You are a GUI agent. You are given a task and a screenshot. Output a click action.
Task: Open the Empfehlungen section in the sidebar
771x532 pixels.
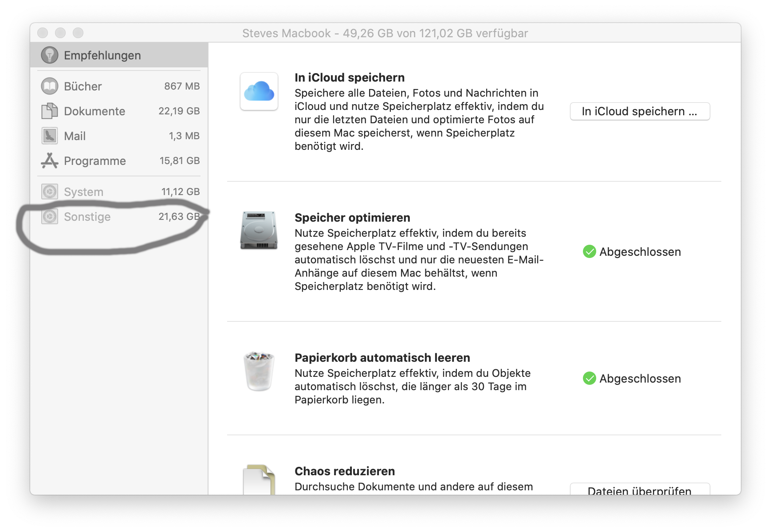(102, 55)
